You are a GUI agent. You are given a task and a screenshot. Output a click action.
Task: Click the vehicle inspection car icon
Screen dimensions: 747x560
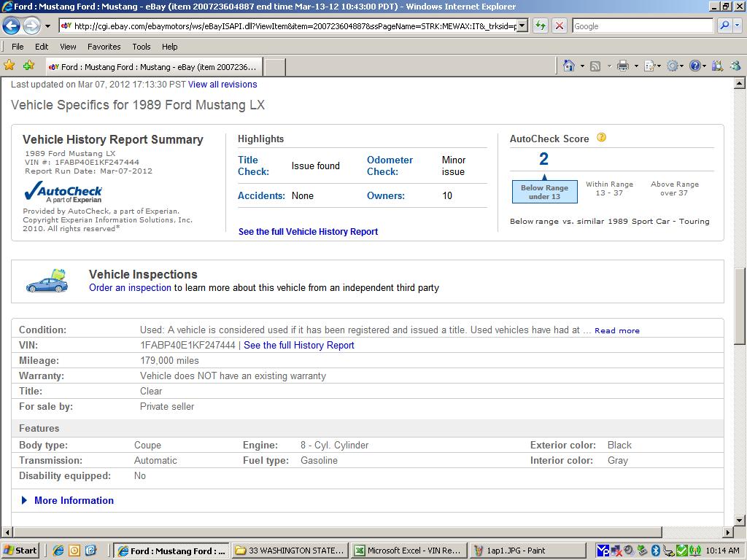(x=47, y=281)
